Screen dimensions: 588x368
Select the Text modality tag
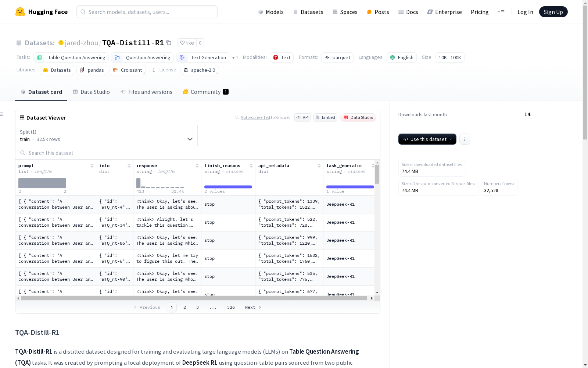click(x=282, y=57)
